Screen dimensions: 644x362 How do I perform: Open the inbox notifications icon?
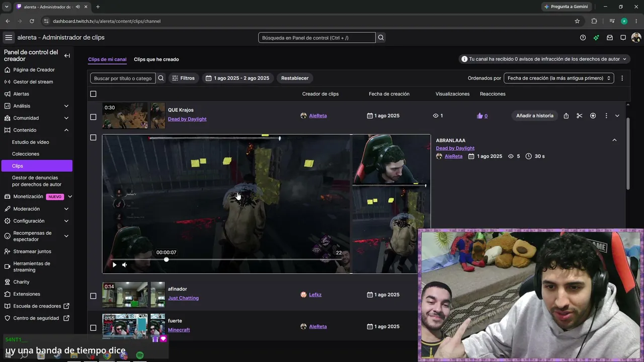tap(610, 38)
